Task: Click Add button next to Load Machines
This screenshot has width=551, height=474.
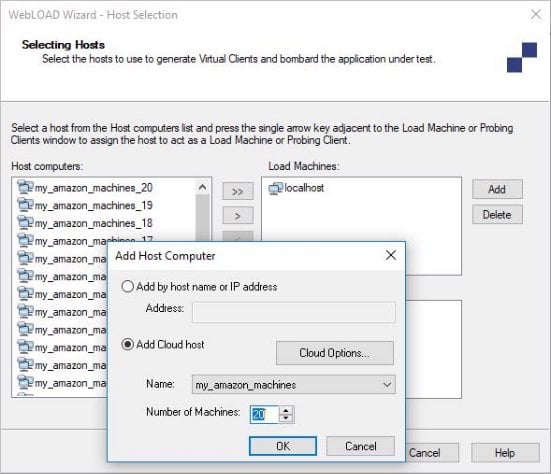Action: (x=497, y=189)
